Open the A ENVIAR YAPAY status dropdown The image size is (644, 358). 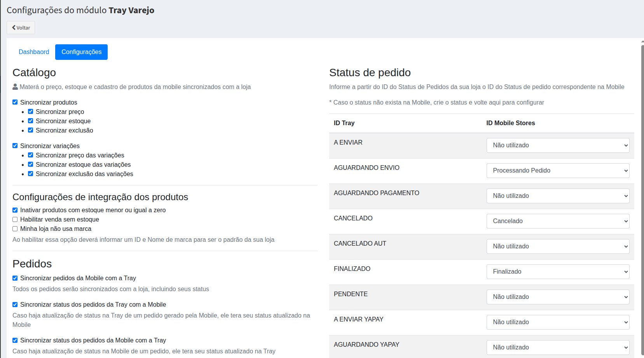[558, 322]
